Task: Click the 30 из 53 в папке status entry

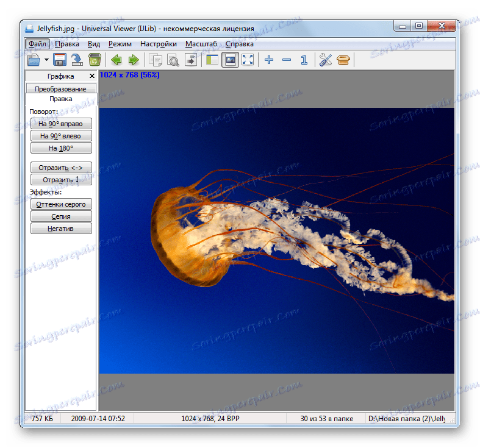Action: [x=327, y=418]
